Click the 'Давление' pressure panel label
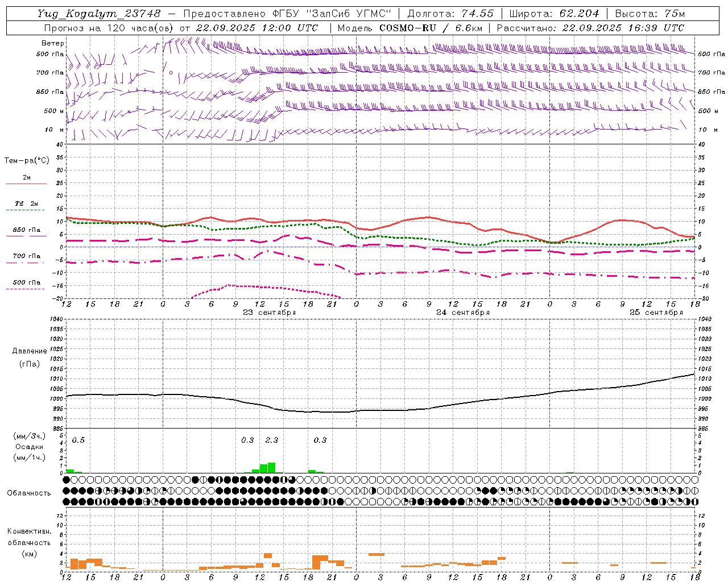This screenshot has width=728, height=582. [30, 351]
